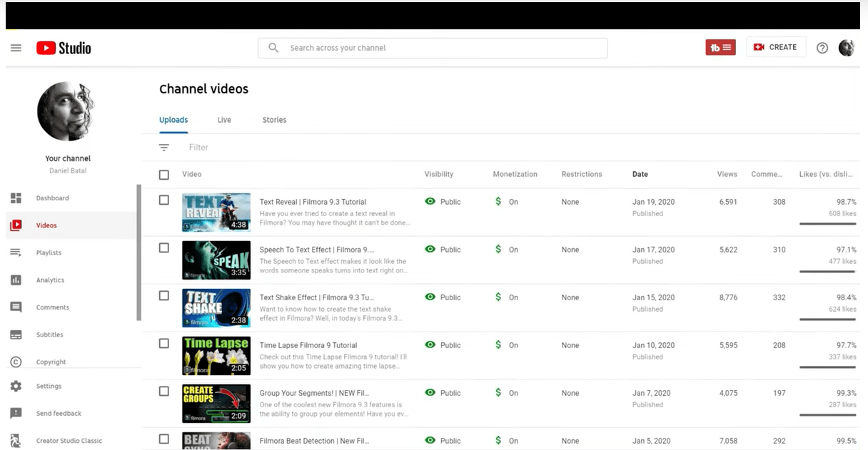This screenshot has width=868, height=450.
Task: Click the YouTube Studio logo
Action: [64, 48]
